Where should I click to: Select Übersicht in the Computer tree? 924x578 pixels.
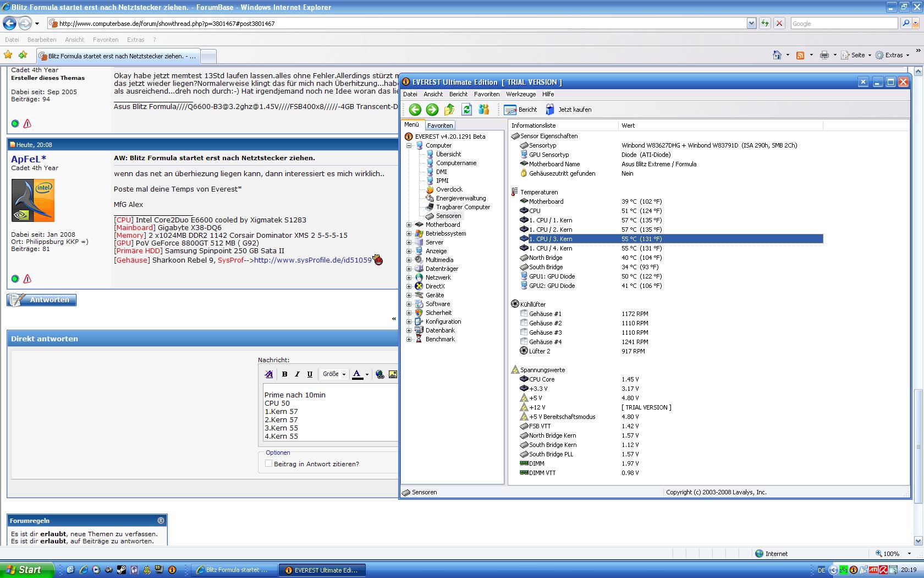tap(448, 154)
